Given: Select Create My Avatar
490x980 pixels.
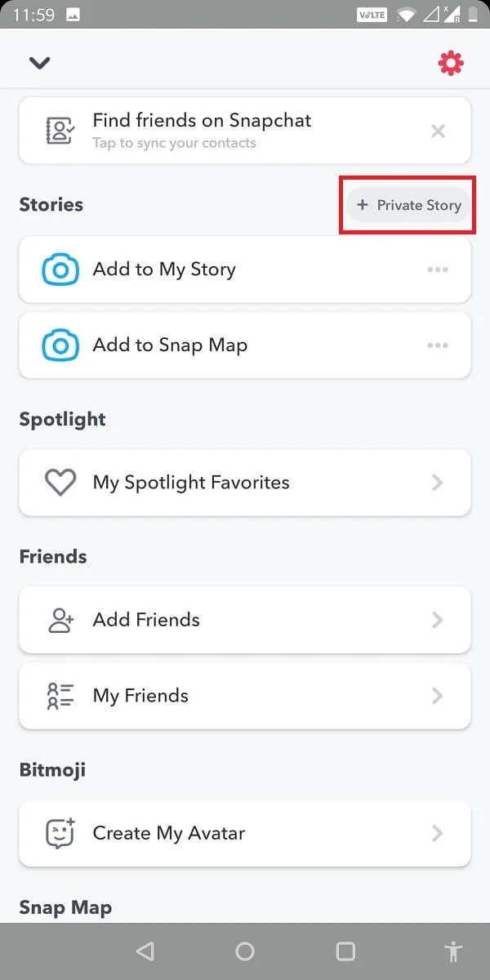Looking at the screenshot, I should tap(245, 833).
